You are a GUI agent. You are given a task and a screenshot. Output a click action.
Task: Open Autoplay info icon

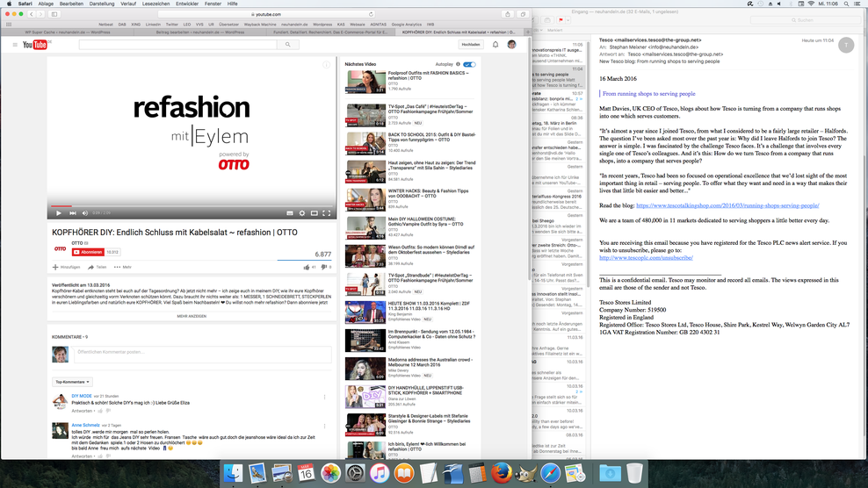458,64
